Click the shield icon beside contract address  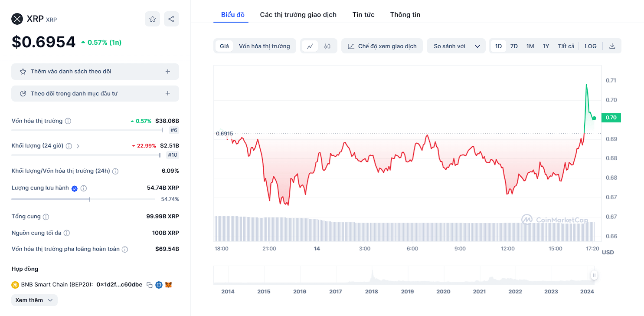tap(159, 285)
